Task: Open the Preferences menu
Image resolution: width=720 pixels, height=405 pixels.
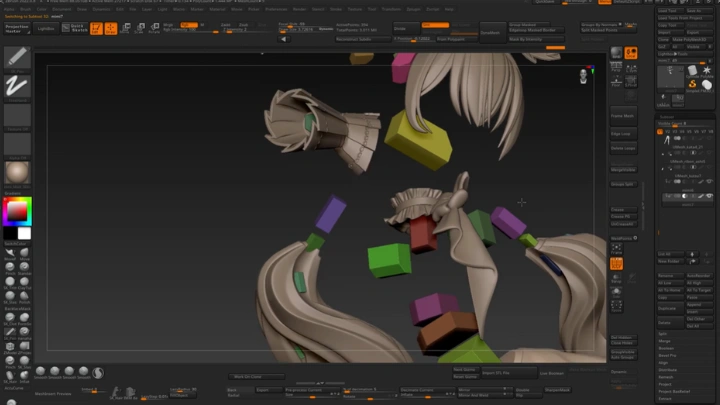Action: point(276,9)
